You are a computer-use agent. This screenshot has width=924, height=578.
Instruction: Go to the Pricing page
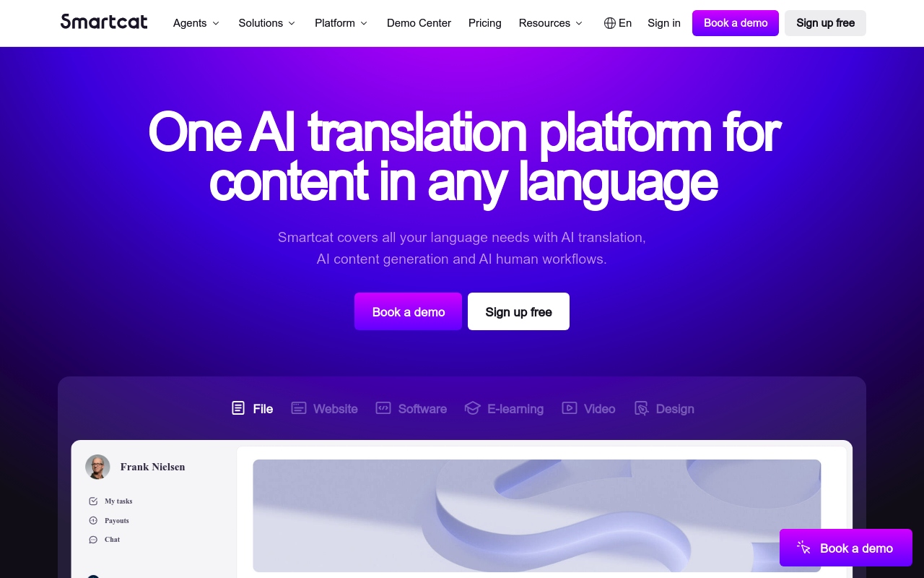click(x=484, y=23)
